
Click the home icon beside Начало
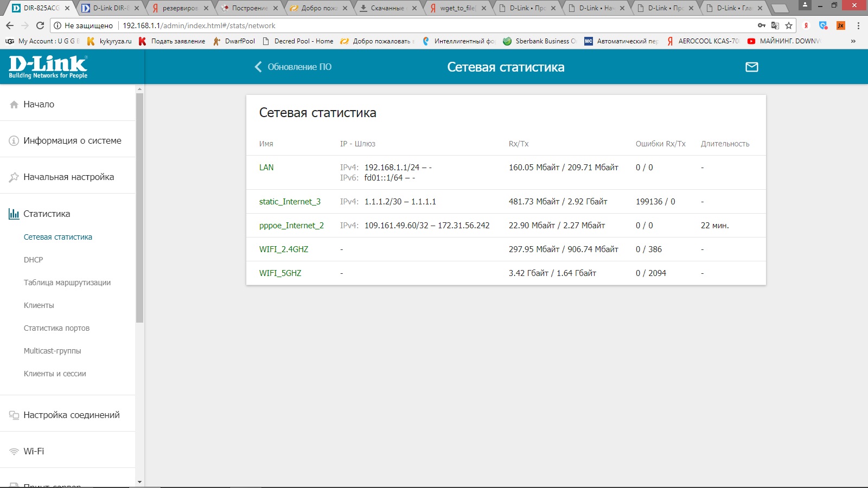(x=14, y=105)
